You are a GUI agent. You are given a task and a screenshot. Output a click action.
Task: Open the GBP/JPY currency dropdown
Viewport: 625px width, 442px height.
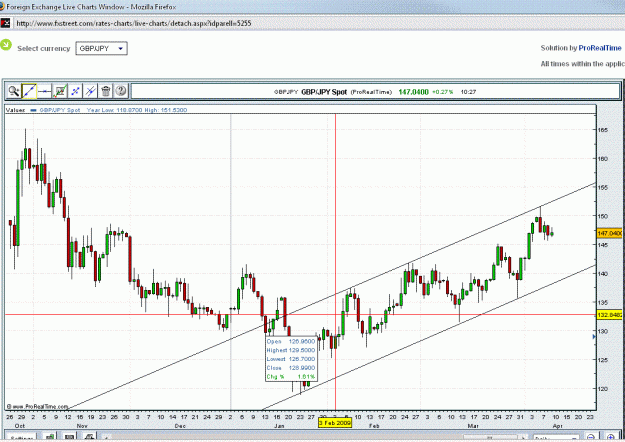(102, 48)
